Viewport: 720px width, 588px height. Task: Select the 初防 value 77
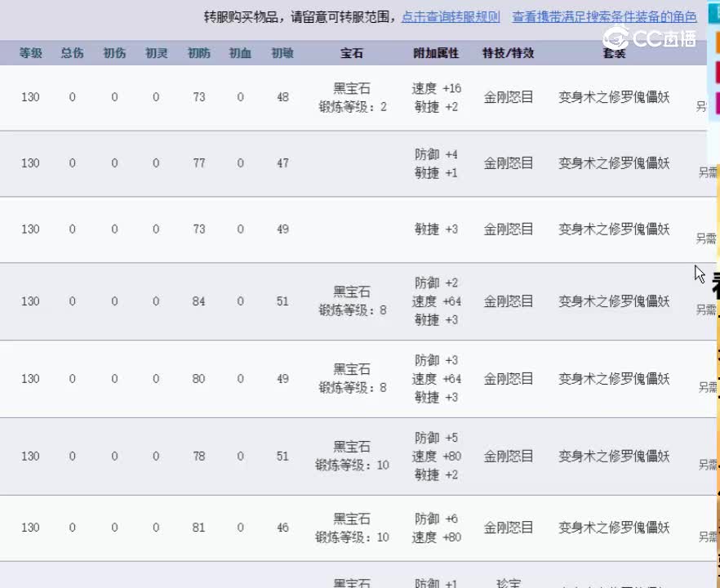199,163
